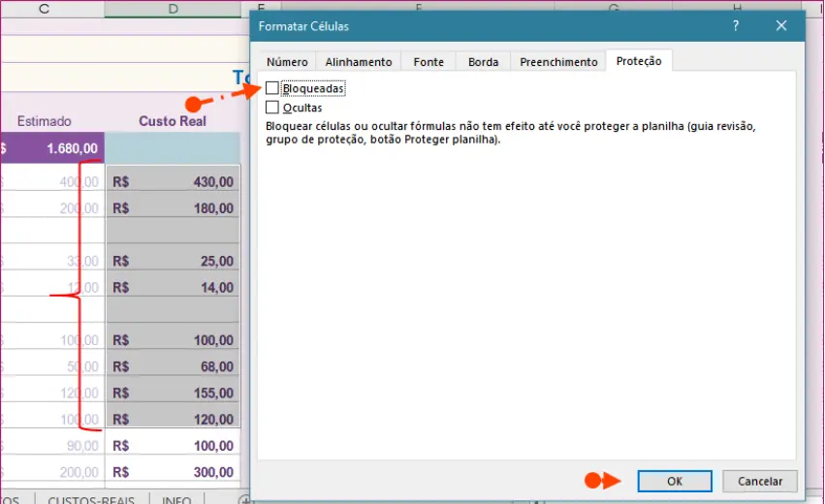The width and height of the screenshot is (825, 504).
Task: Click the help question mark icon
Action: coord(737,26)
